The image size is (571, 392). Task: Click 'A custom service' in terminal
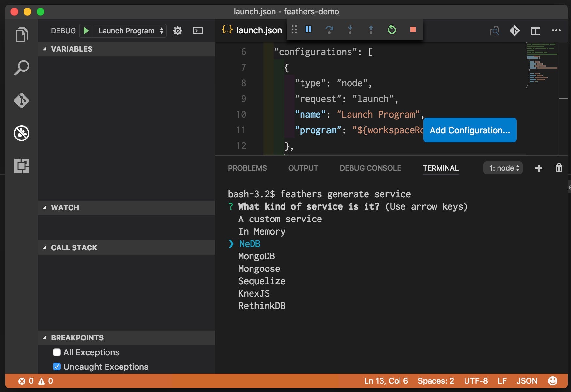pyautogui.click(x=280, y=219)
